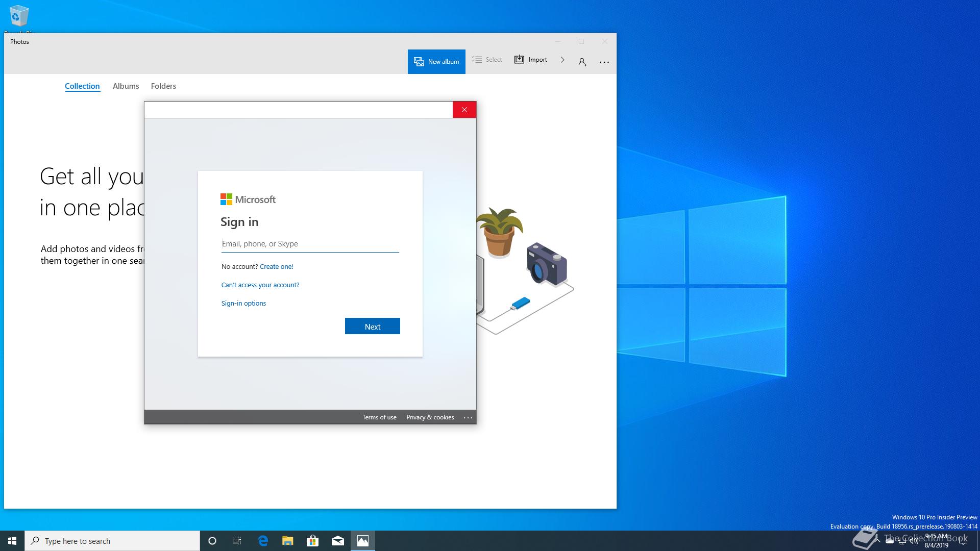The image size is (980, 551).
Task: Open Task View from the taskbar
Action: click(237, 541)
